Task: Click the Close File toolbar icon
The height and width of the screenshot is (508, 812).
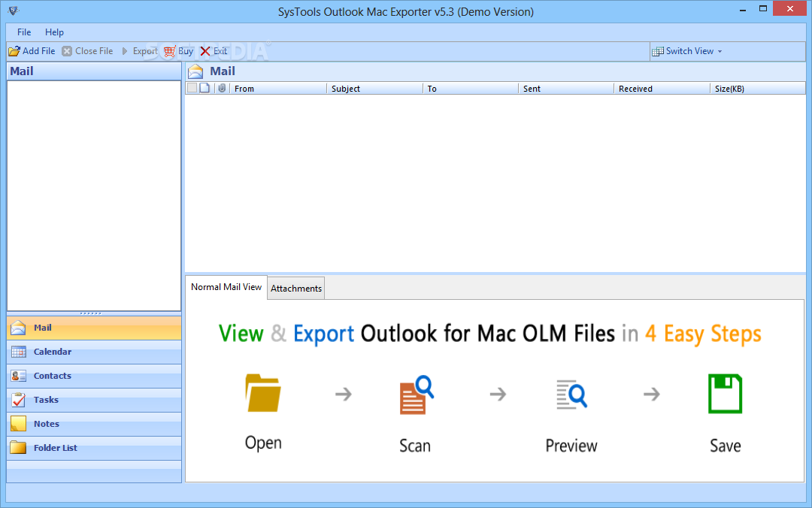Action: click(x=67, y=51)
